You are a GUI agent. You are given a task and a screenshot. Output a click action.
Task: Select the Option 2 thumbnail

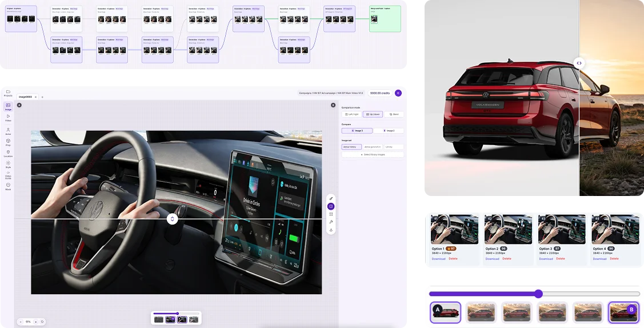tap(508, 229)
